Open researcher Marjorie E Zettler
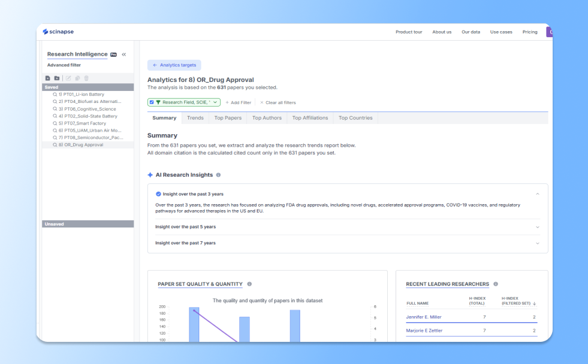The width and height of the screenshot is (588, 364). click(424, 330)
